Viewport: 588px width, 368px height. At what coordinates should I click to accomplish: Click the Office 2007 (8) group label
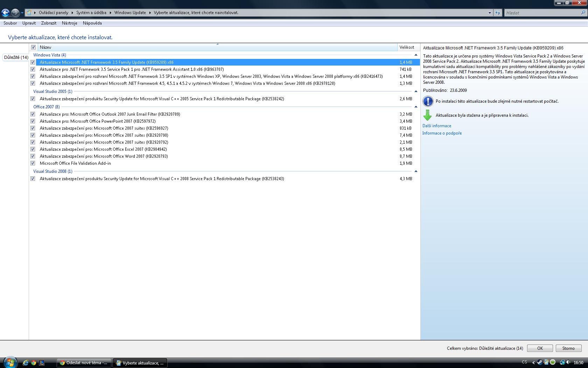pos(47,107)
